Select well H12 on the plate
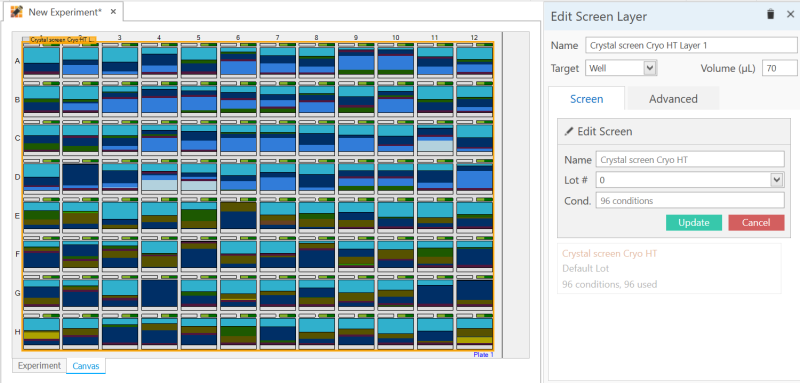This screenshot has height=383, width=800. pyautogui.click(x=474, y=331)
